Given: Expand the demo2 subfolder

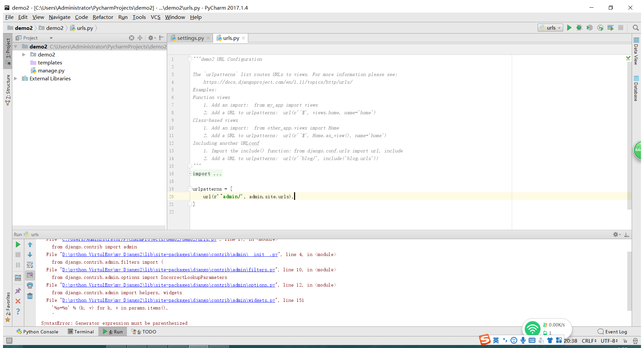Looking at the screenshot, I should tap(24, 54).
